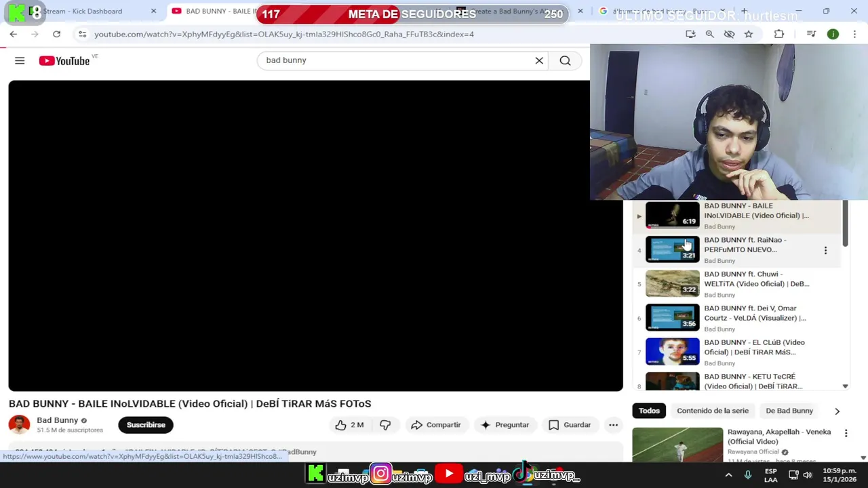Select the BAD BUNNY - BAILE browser tab
The height and width of the screenshot is (488, 868).
coord(214,12)
